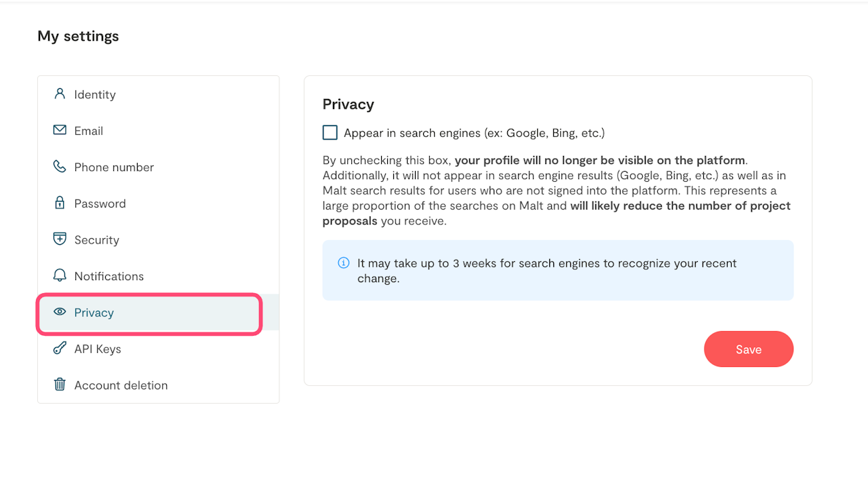Open the API Keys section

[98, 349]
